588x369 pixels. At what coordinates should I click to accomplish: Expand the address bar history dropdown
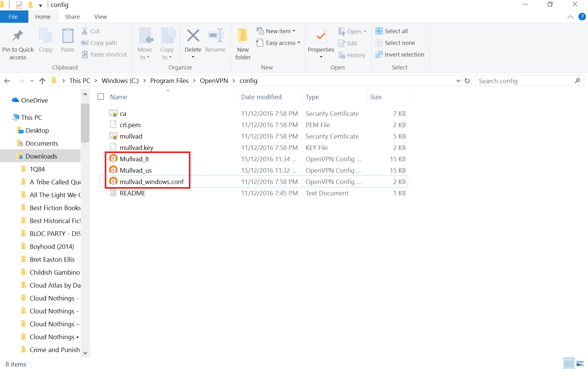pyautogui.click(x=458, y=81)
